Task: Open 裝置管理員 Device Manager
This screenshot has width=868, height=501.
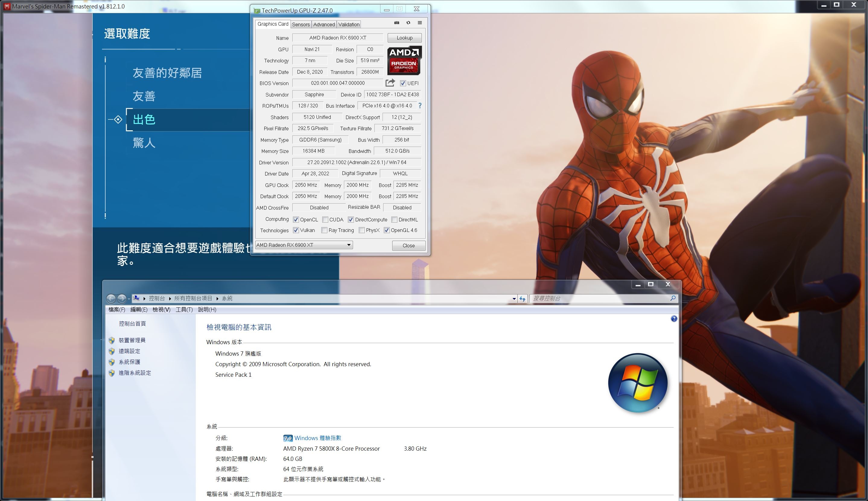Action: 132,340
